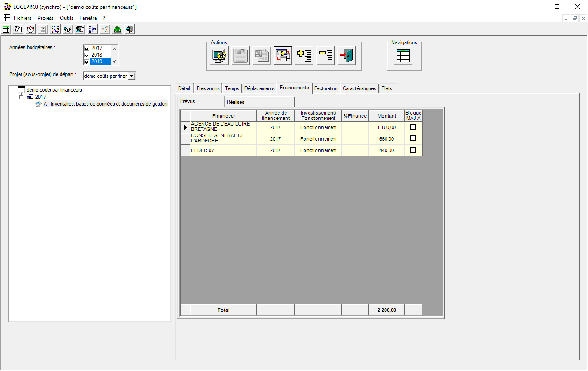Screen dimensions: 588x371
Task: Click the floppy disk save button
Action: tap(241, 56)
